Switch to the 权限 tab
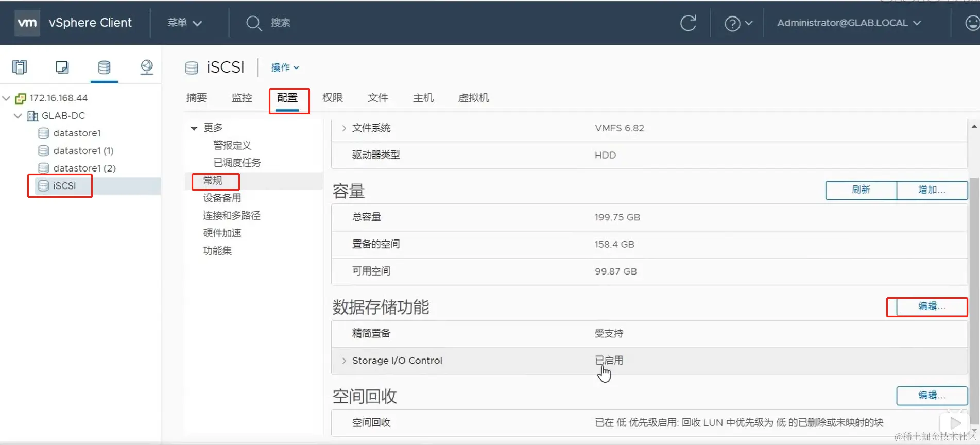 point(333,98)
